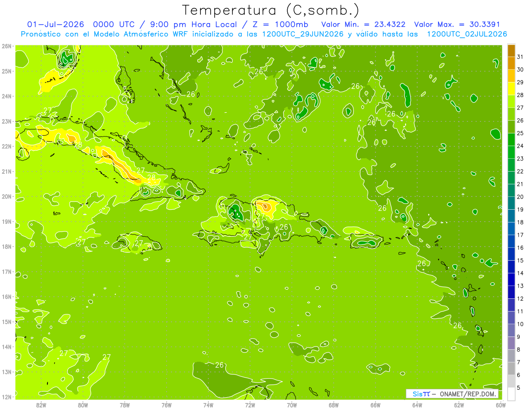The image size is (532, 411).
Task: Click the colorbar label 8
Action: click(519, 349)
